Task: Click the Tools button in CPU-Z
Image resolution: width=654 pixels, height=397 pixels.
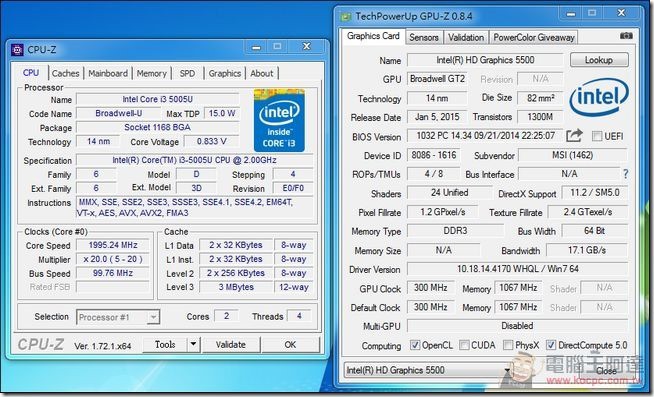Action: [165, 344]
